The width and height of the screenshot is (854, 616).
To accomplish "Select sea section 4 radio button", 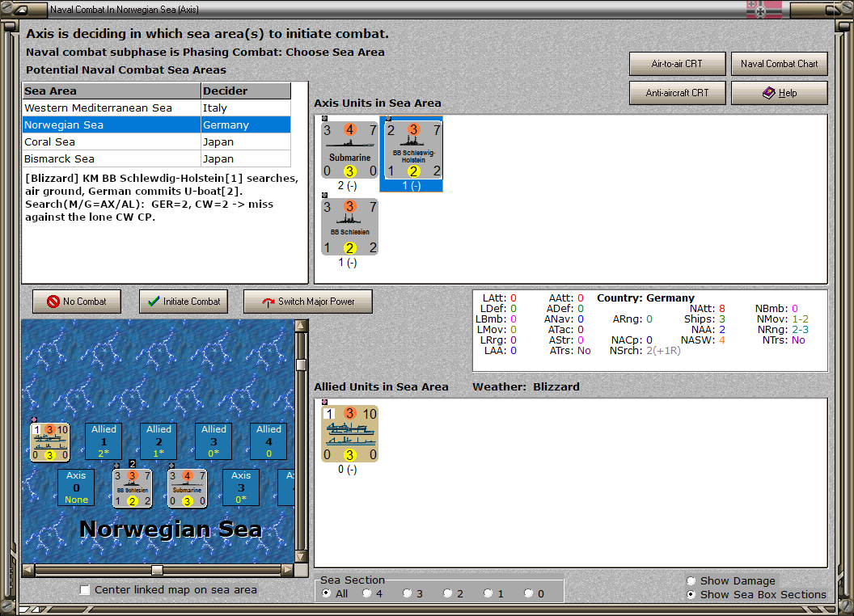I will tap(366, 593).
